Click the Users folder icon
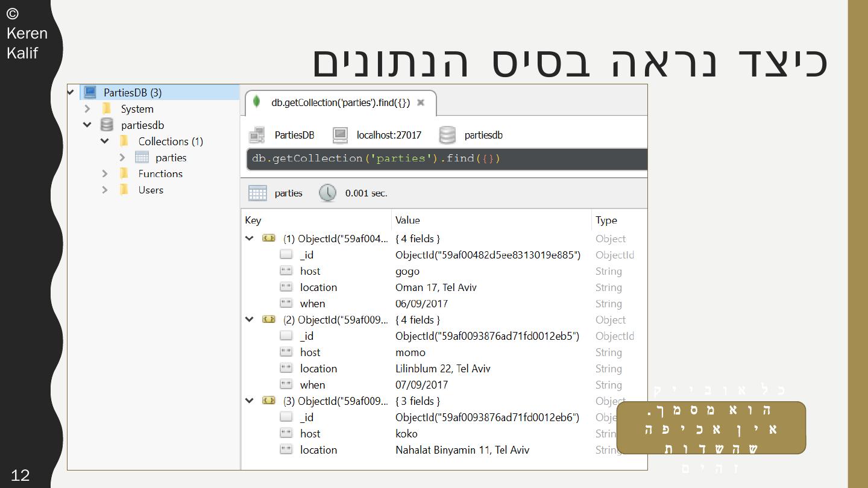The image size is (868, 488). point(124,190)
